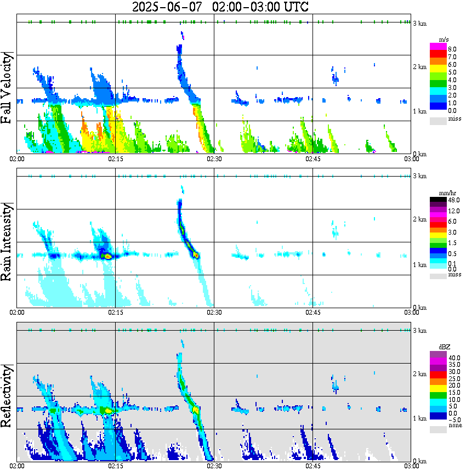Viewport: 466px width, 476px height.
Task: Click the 02:15 tick under Fall Velocity plot
Action: 116,159
